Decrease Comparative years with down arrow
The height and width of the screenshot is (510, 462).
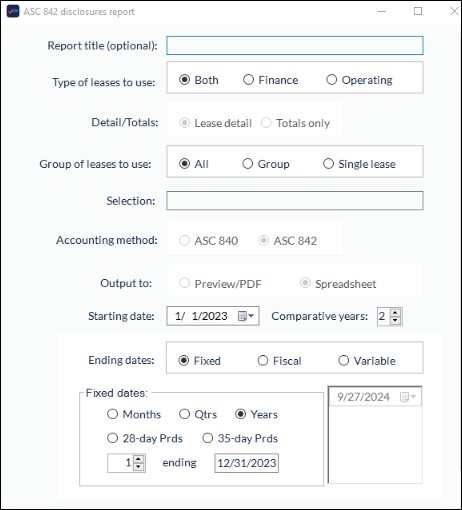395,320
